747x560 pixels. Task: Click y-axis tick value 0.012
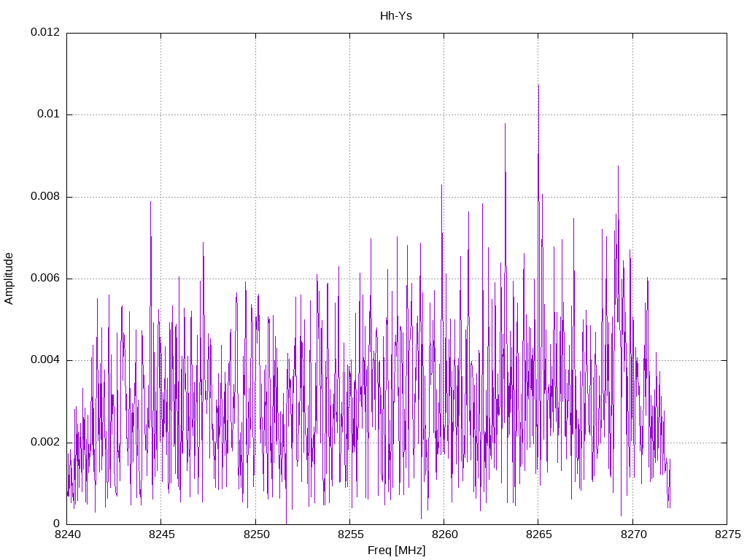click(45, 32)
